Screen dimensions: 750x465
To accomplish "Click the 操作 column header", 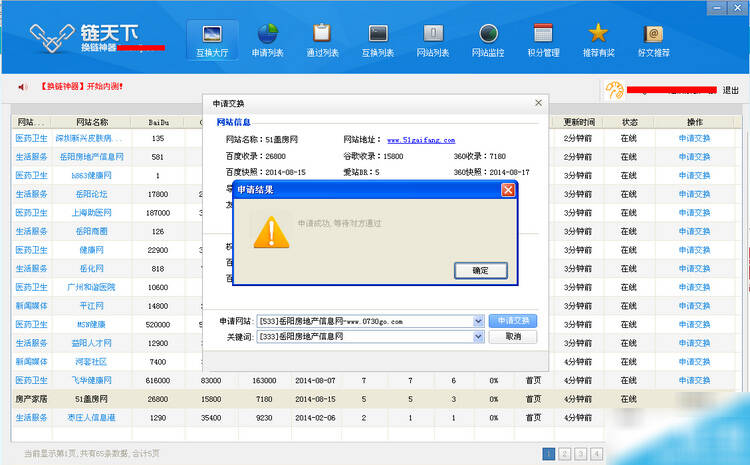I will pos(695,122).
